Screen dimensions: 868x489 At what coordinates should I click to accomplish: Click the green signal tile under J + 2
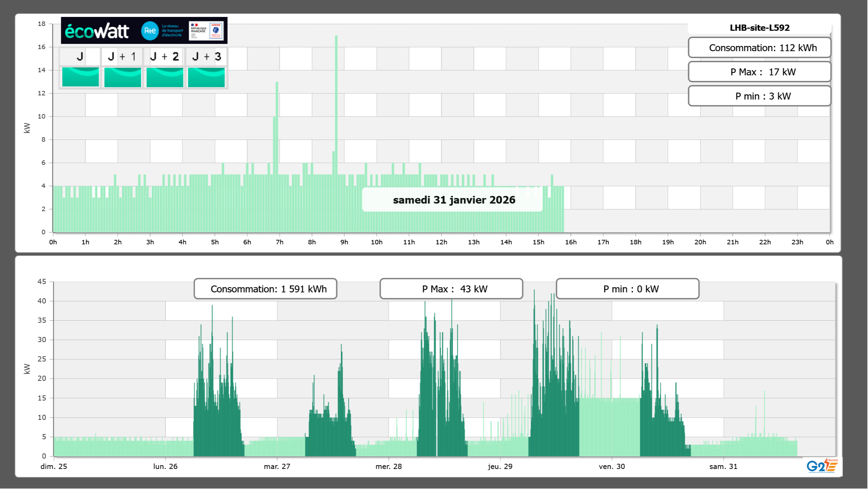(165, 77)
